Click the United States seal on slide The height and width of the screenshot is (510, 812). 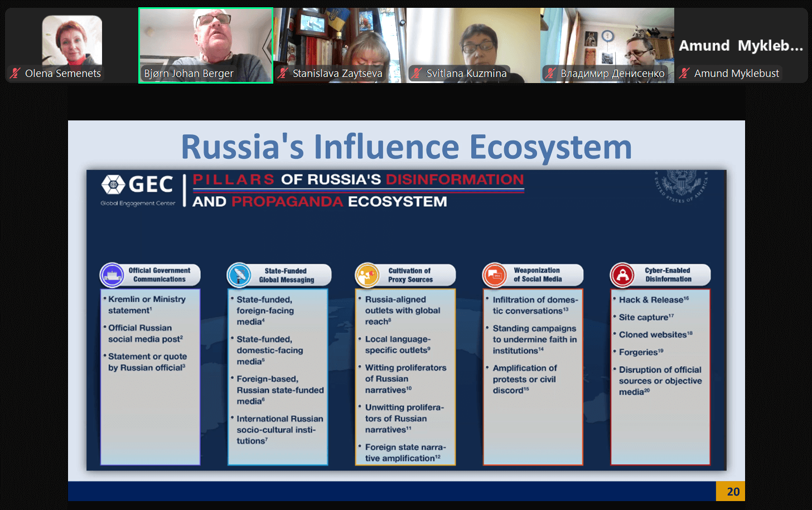click(x=681, y=184)
